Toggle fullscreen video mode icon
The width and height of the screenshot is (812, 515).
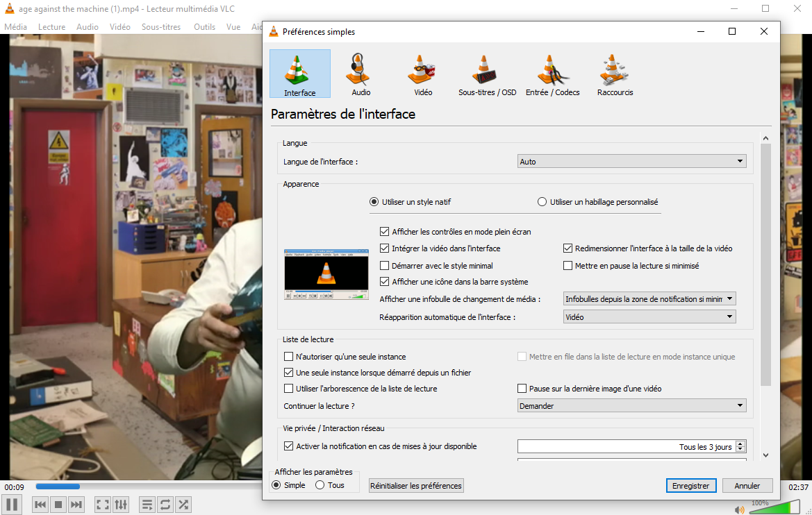[x=102, y=505]
